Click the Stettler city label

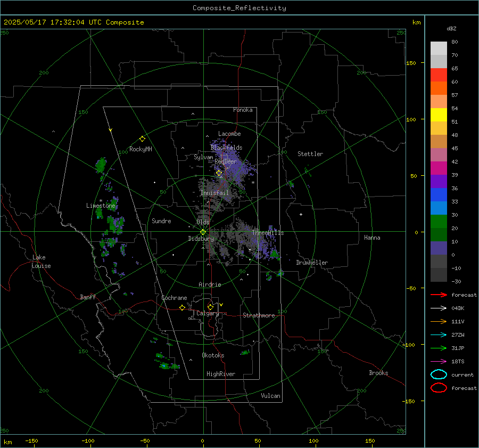[x=310, y=154]
